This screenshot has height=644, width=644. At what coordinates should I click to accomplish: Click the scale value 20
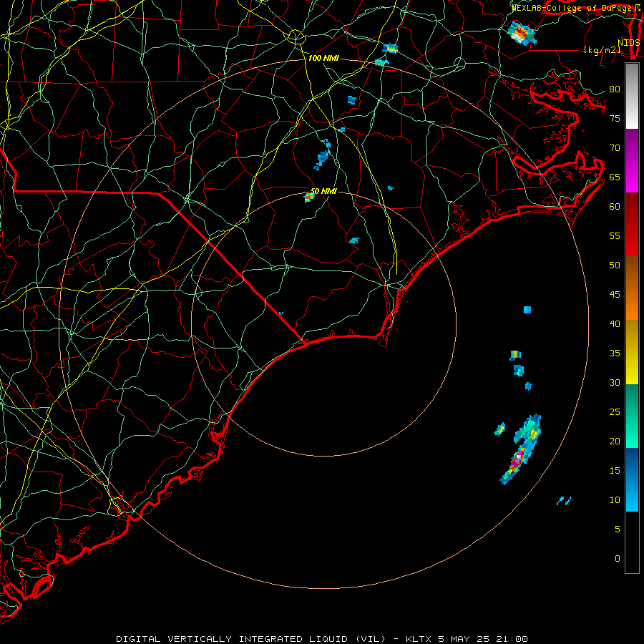point(615,441)
